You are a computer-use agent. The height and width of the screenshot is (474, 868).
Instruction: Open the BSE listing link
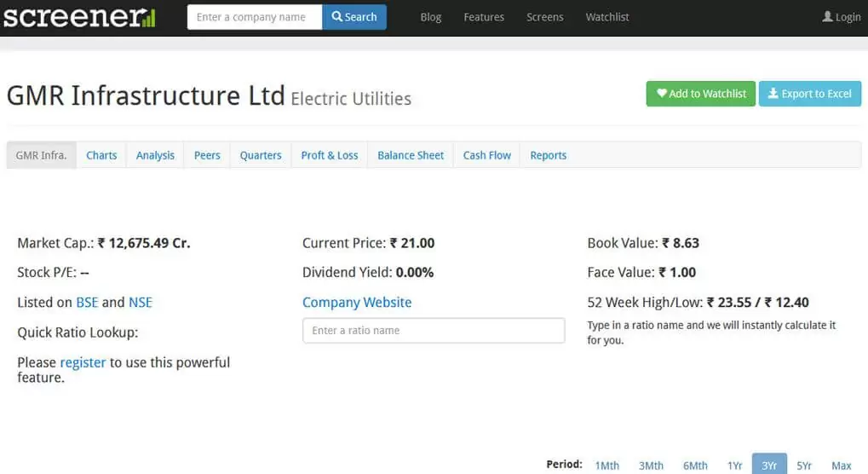87,303
